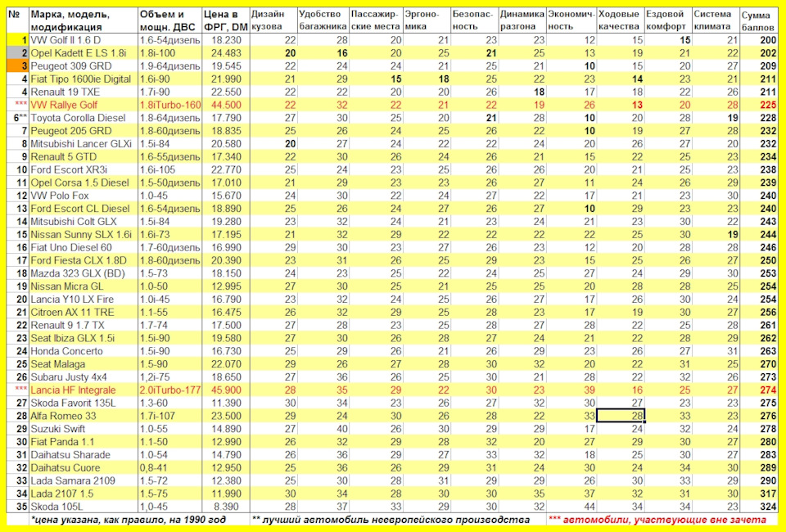Click the '6**' row number cell
Viewport: 786px width, 532px height.
pyautogui.click(x=17, y=118)
